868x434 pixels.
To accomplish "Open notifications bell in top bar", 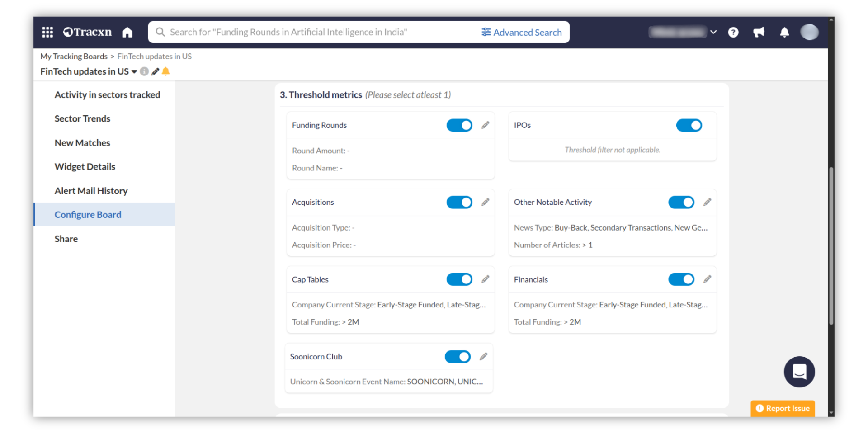I will [784, 32].
